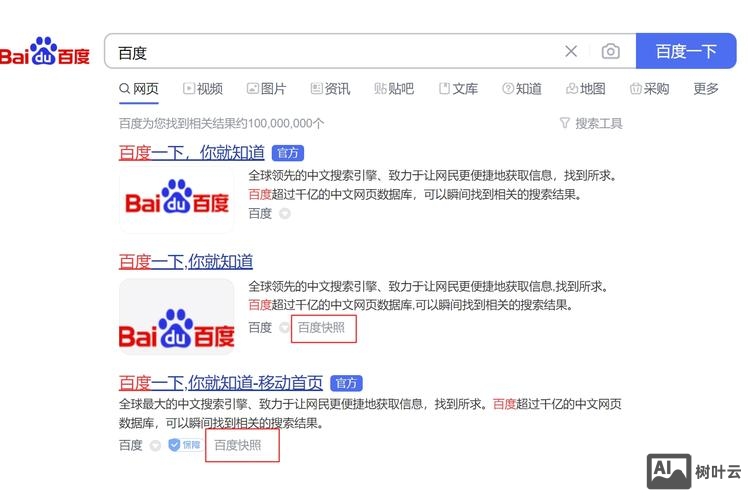Open the 知道 tab
Viewport: 749px width, 500px height.
coord(522,89)
